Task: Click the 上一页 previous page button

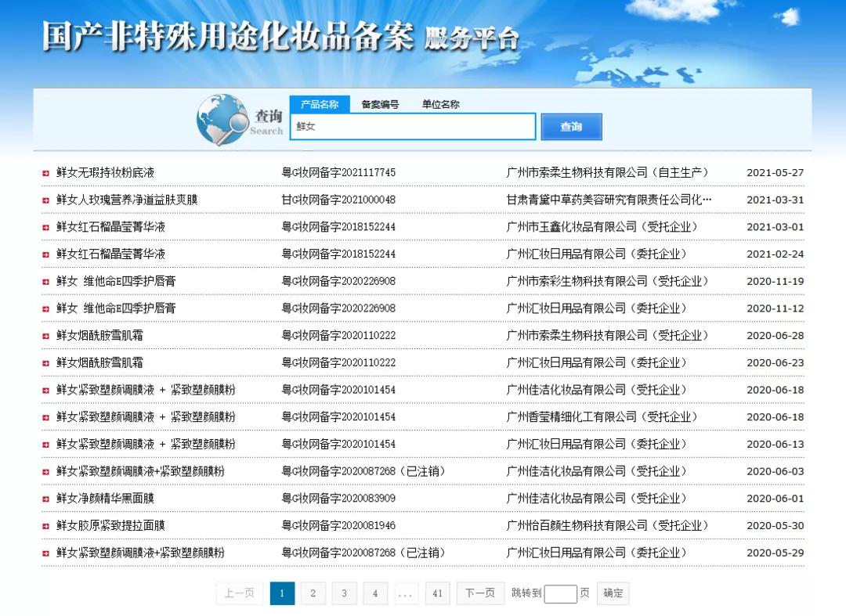Action: [x=239, y=593]
